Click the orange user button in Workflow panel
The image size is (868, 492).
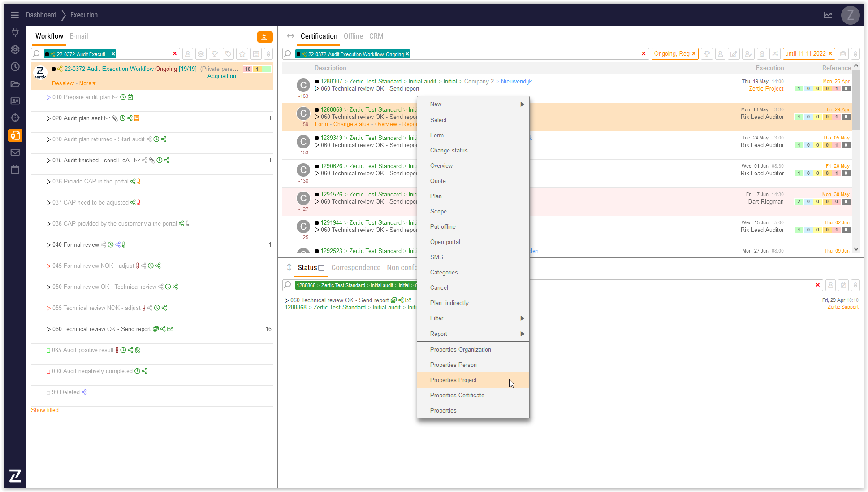(x=264, y=37)
